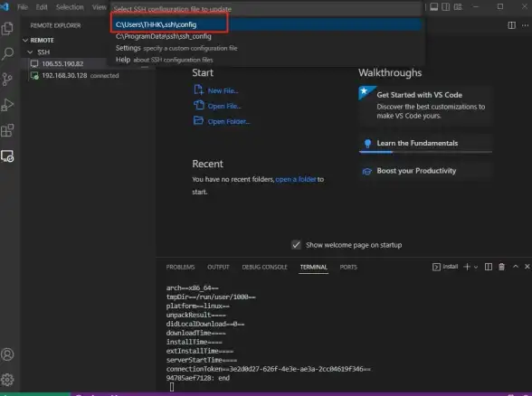Open the File menu
532x396 pixels.
coord(23,7)
